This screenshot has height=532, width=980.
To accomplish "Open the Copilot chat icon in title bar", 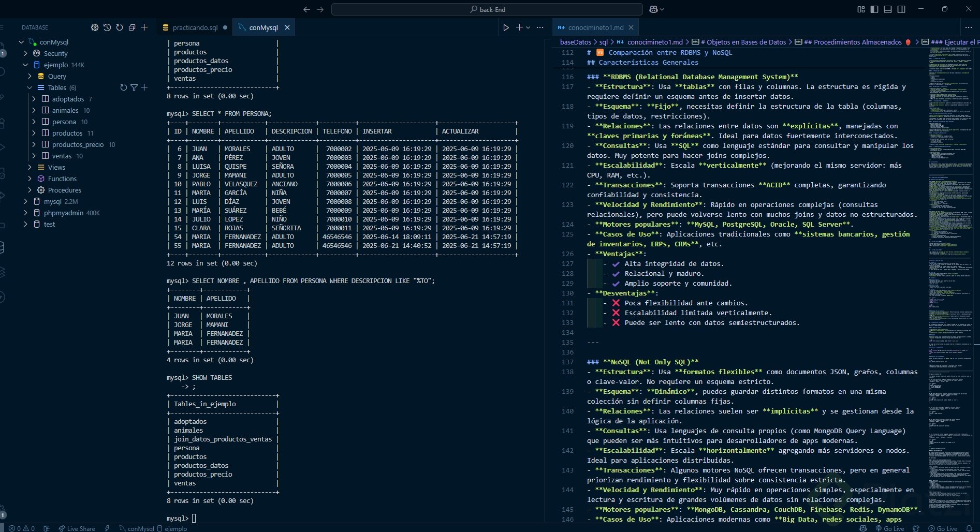I will [654, 9].
